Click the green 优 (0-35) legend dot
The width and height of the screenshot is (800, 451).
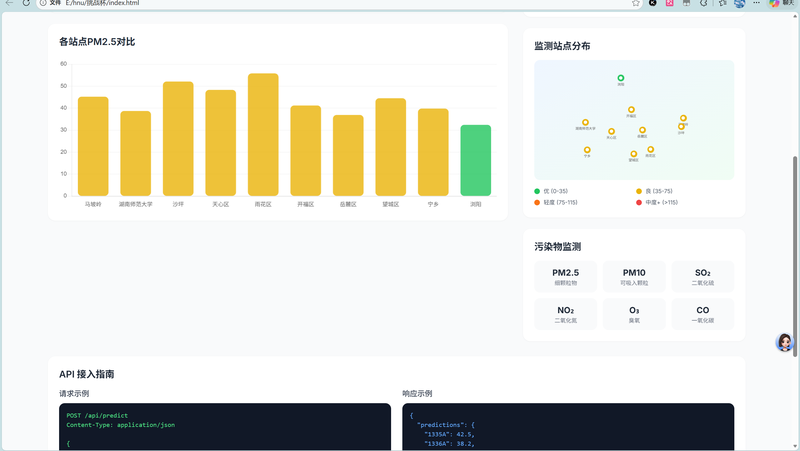(537, 191)
